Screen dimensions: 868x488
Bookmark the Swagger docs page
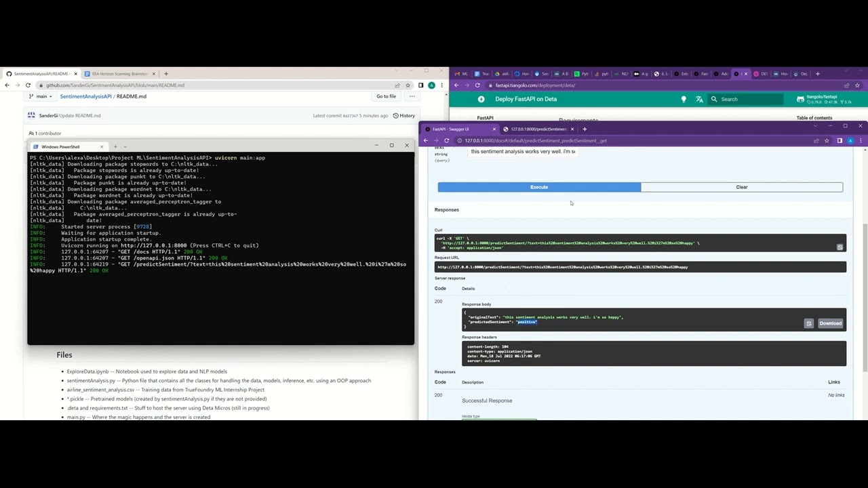coord(827,140)
